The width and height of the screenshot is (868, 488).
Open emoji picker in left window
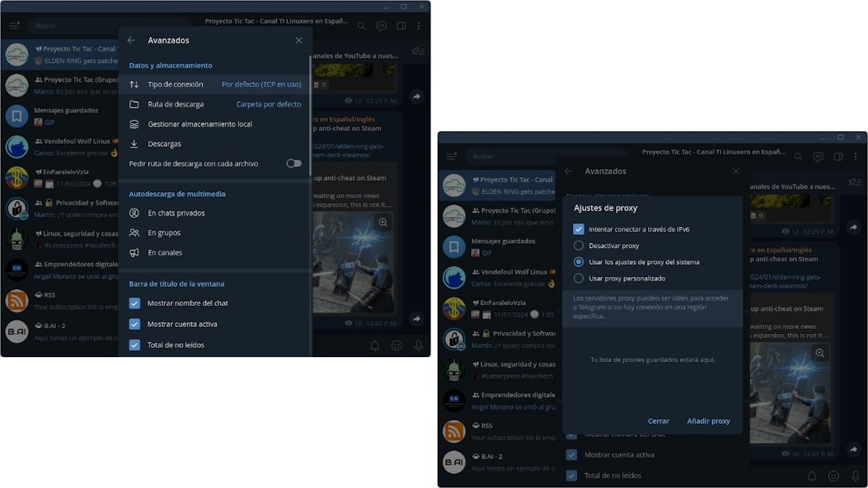coord(396,346)
